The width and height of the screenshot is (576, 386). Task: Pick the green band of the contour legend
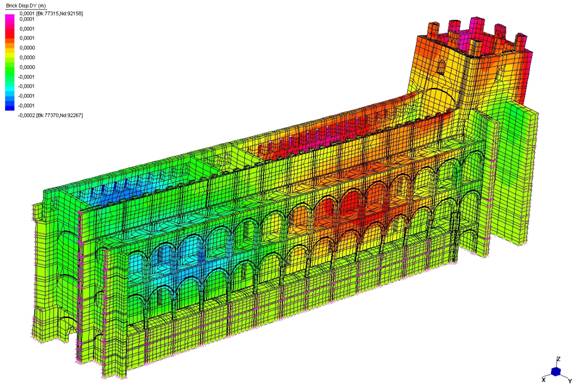pos(10,71)
